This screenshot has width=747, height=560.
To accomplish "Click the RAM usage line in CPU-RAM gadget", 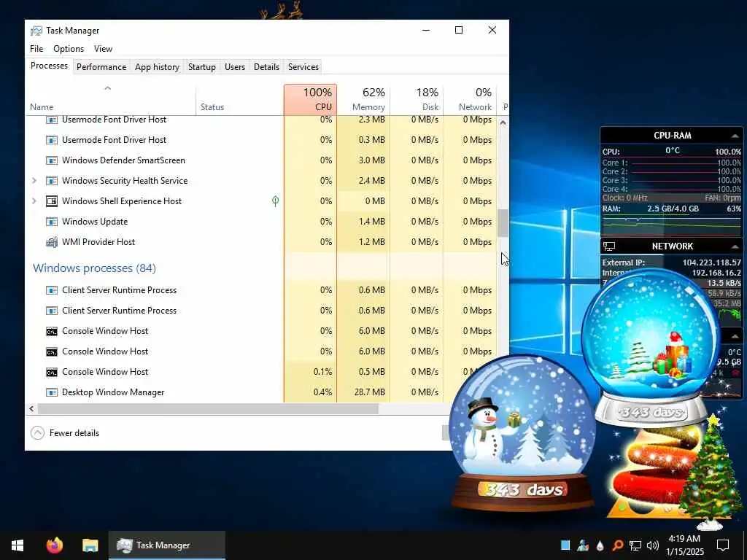I will pyautogui.click(x=671, y=209).
